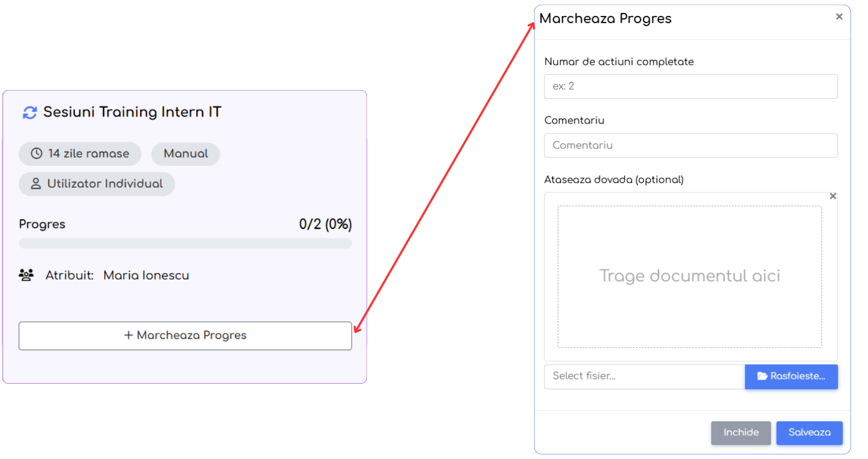The width and height of the screenshot is (868, 459).
Task: Click the group icon next to Atribuit
Action: 26,275
